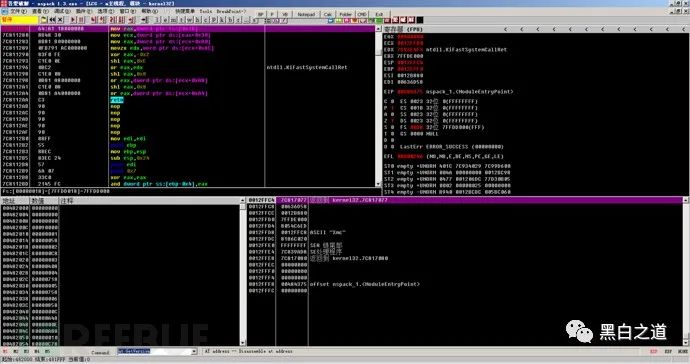This screenshot has width=690, height=364.
Task: Open the Tools menu
Action: [206, 11]
